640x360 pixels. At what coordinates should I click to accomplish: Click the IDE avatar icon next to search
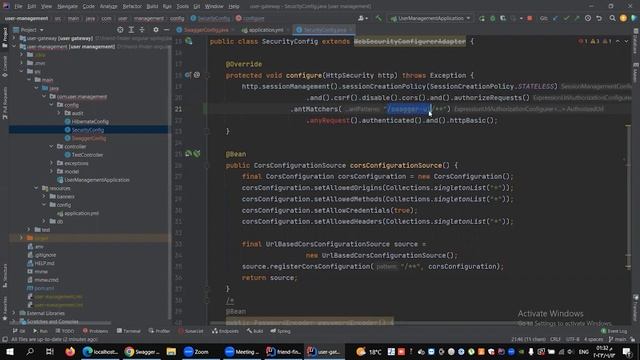click(x=623, y=18)
